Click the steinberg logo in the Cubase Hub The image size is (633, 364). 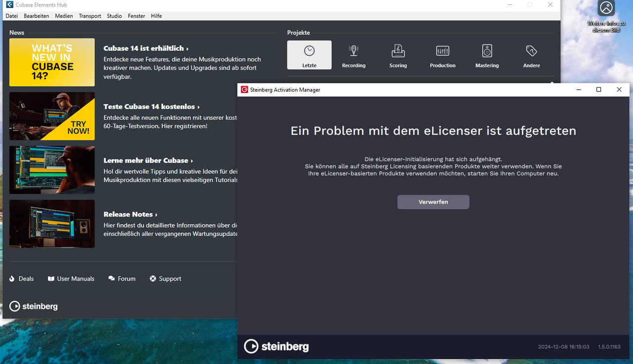pos(34,307)
